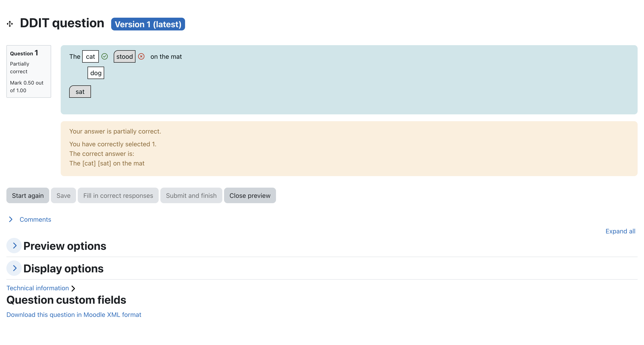Pick the 'dog' draggable word
Image resolution: width=644 pixels, height=345 pixels.
pos(96,73)
